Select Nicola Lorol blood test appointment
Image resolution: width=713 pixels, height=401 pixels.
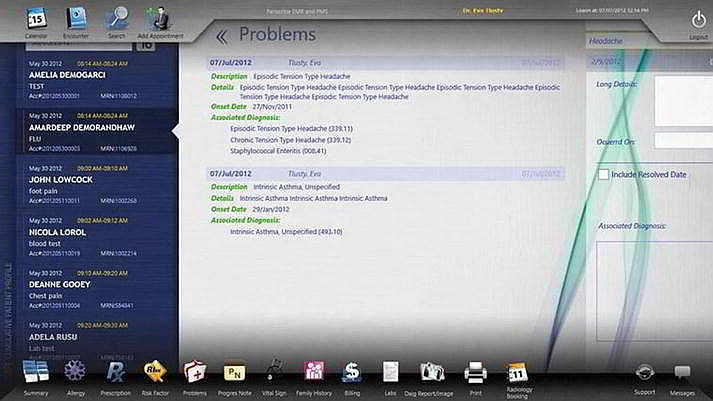[x=90, y=232]
